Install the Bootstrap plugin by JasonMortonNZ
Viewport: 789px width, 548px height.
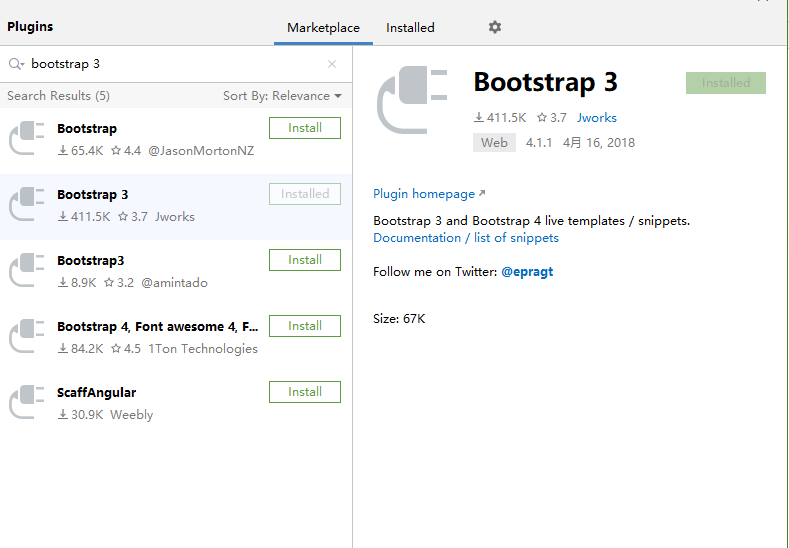305,128
